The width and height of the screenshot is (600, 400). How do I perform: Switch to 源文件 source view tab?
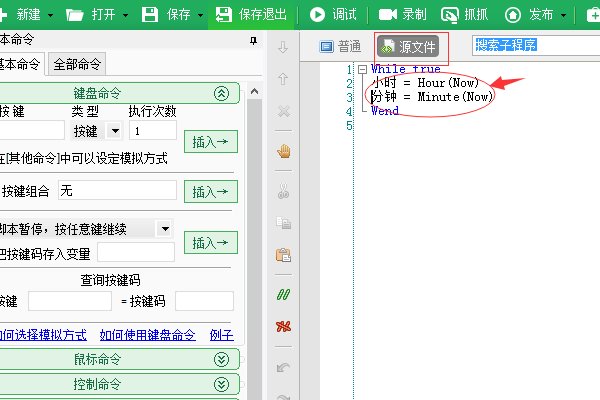[x=408, y=47]
